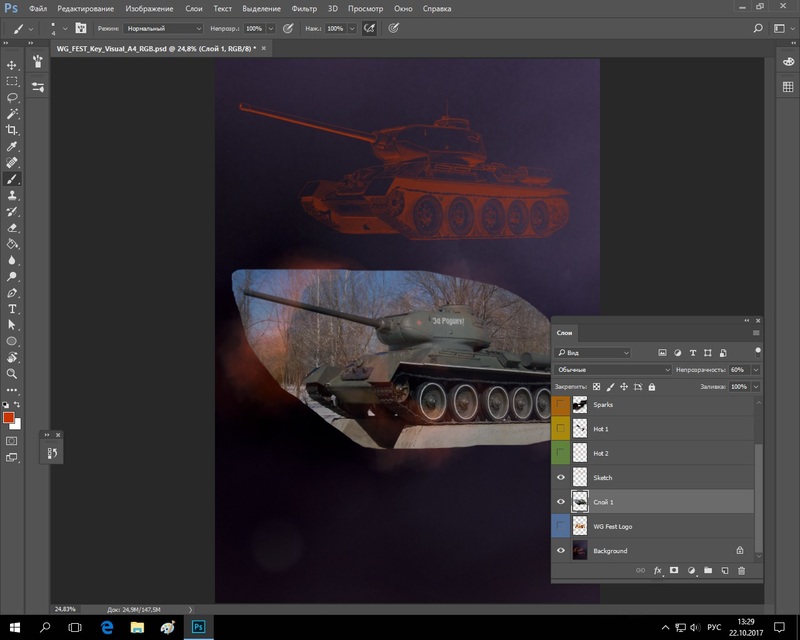Open the Окно menu
Screen dimensions: 800x640
click(x=403, y=9)
